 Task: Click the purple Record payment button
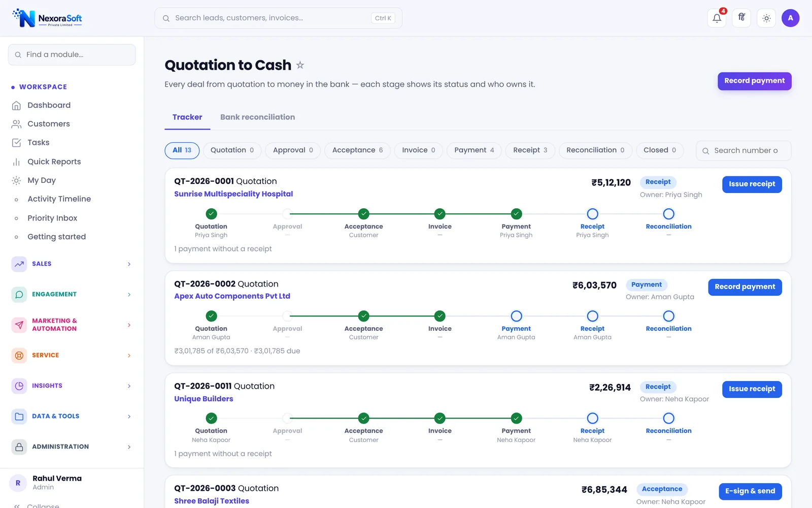point(754,81)
